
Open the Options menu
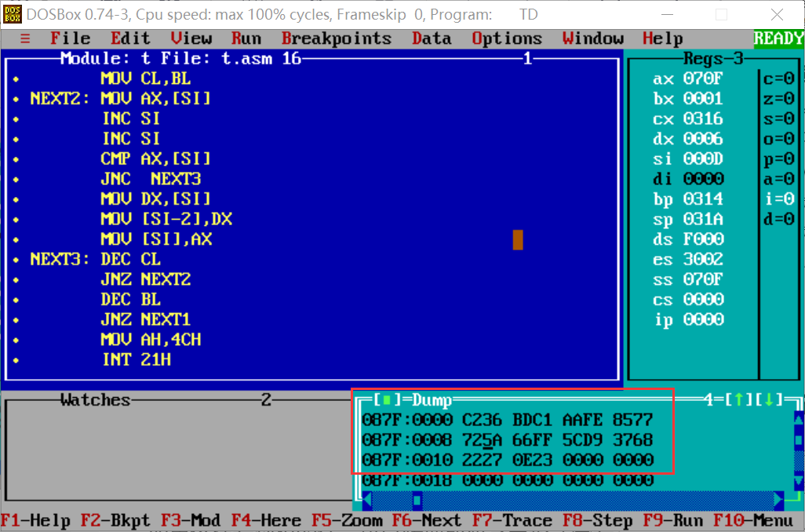507,38
